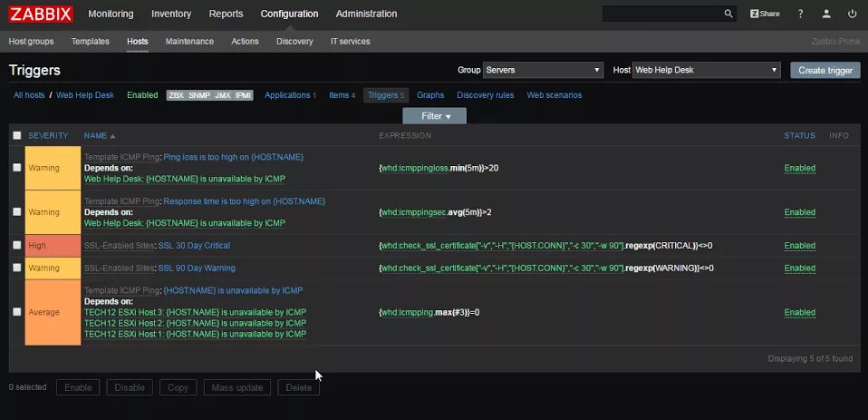
Task: Click the logout power icon
Action: click(852, 14)
